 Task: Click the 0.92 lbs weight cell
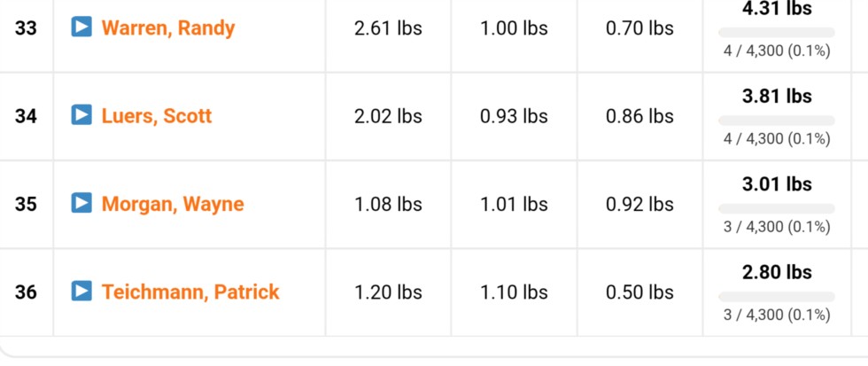(639, 205)
